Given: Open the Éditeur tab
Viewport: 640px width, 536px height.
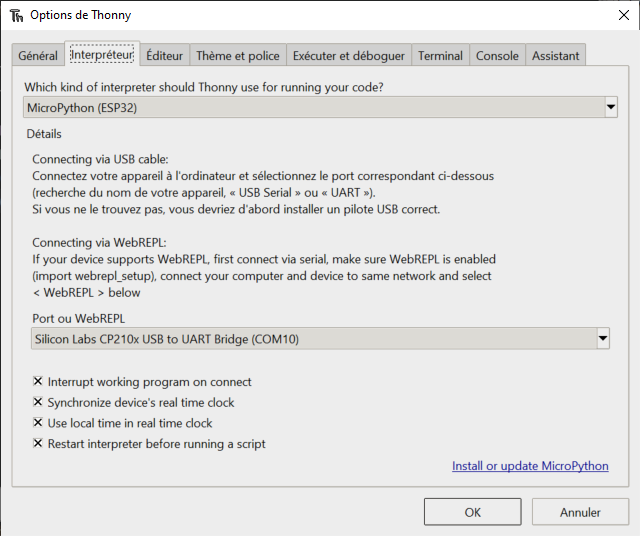Looking at the screenshot, I should (164, 56).
